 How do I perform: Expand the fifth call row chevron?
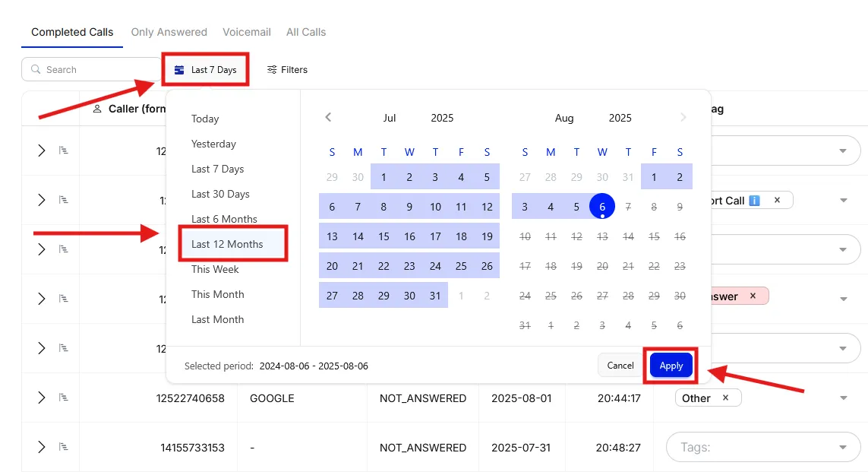click(41, 348)
